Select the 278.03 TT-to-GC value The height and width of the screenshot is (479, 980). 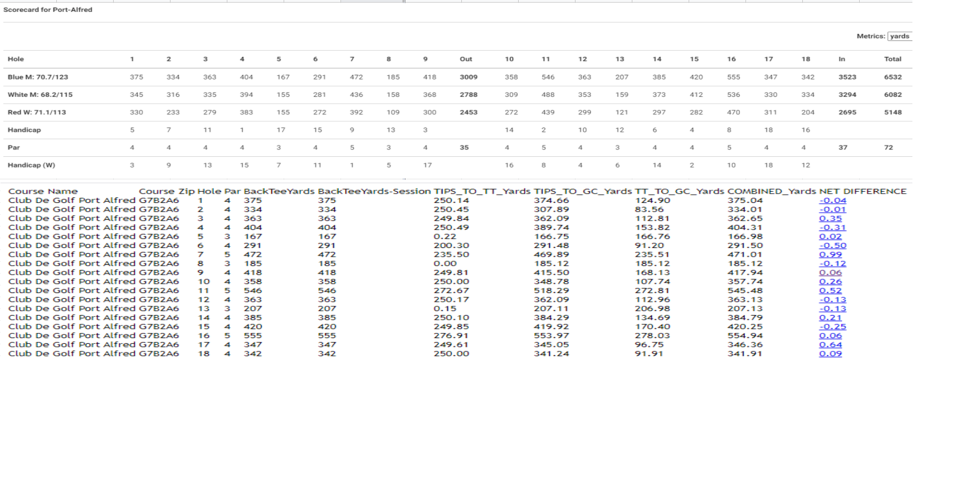click(652, 336)
